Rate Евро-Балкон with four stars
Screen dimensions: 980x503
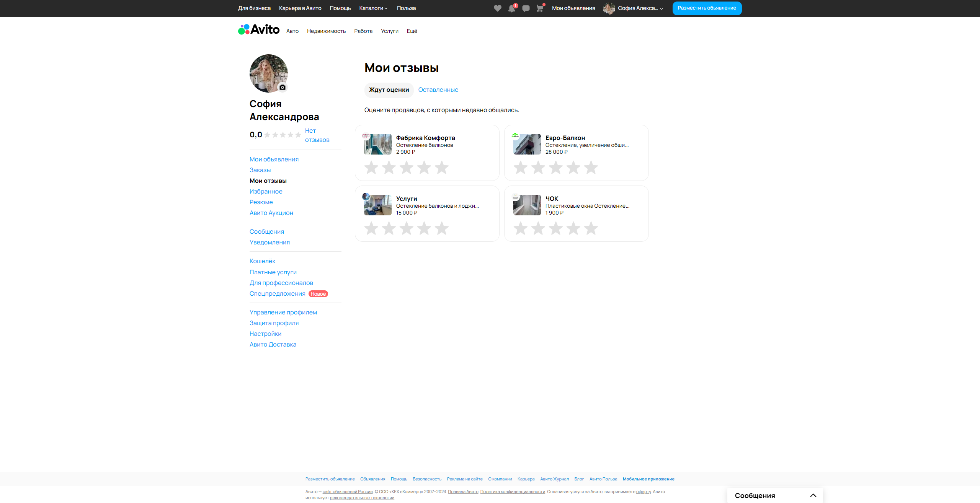[x=573, y=168]
